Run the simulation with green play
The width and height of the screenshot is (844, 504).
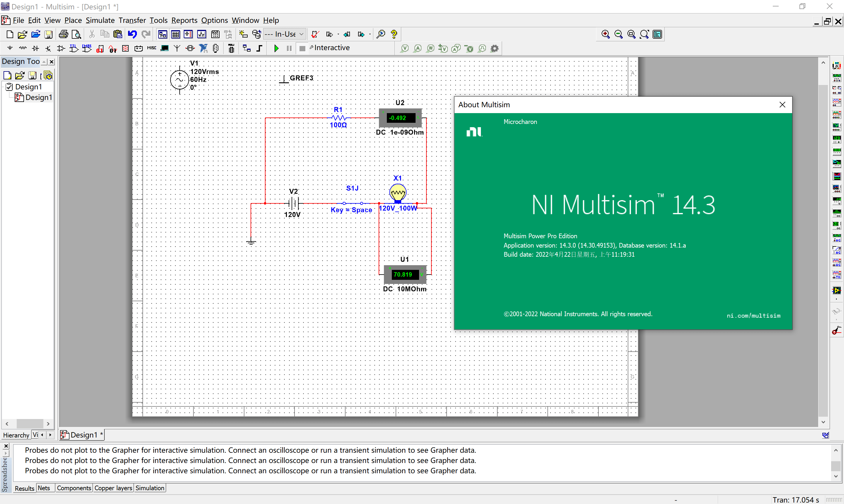point(276,48)
